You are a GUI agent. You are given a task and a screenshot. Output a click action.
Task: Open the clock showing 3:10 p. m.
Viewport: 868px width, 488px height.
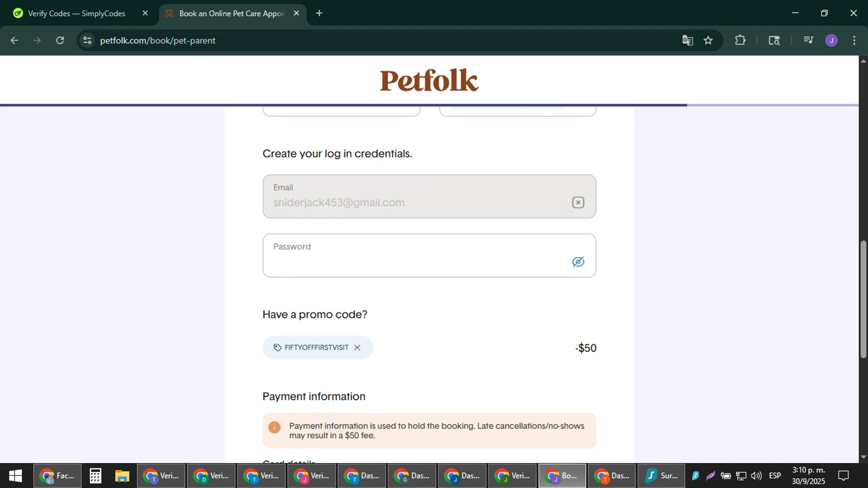[x=808, y=476]
